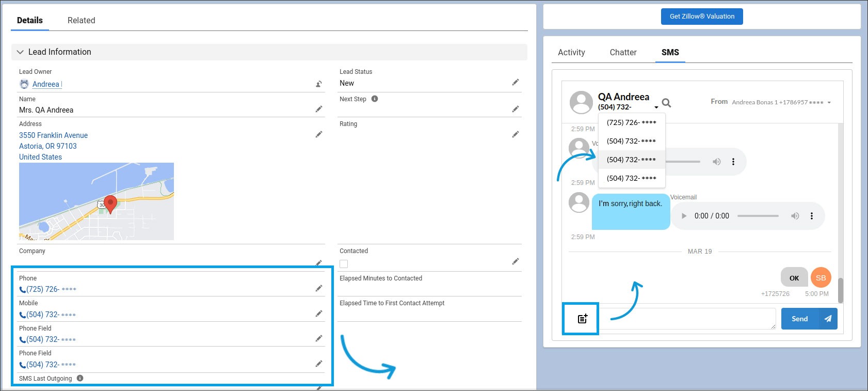Switch to the Chatter tab
This screenshot has height=391, width=868.
pos(623,52)
